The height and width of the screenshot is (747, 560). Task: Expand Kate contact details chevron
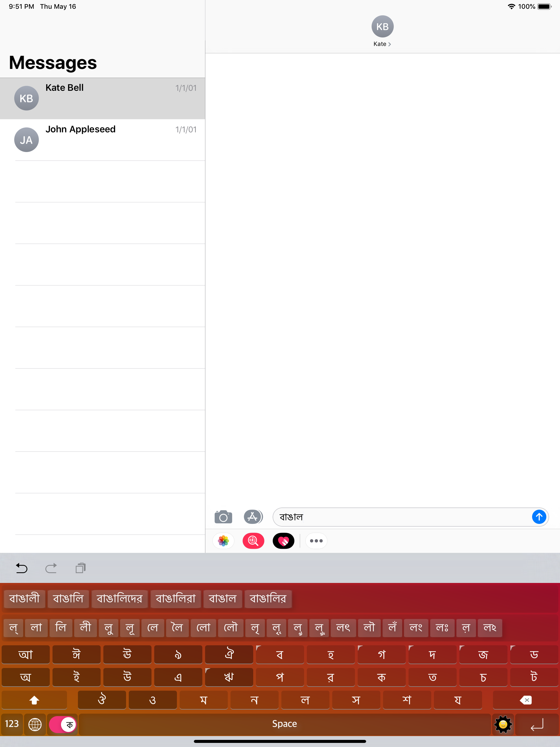[389, 44]
